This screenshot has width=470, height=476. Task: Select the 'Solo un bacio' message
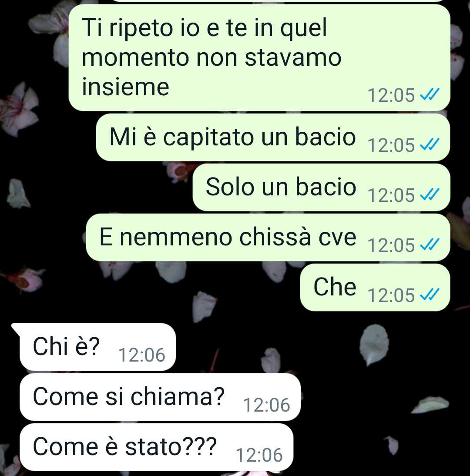pyautogui.click(x=321, y=187)
